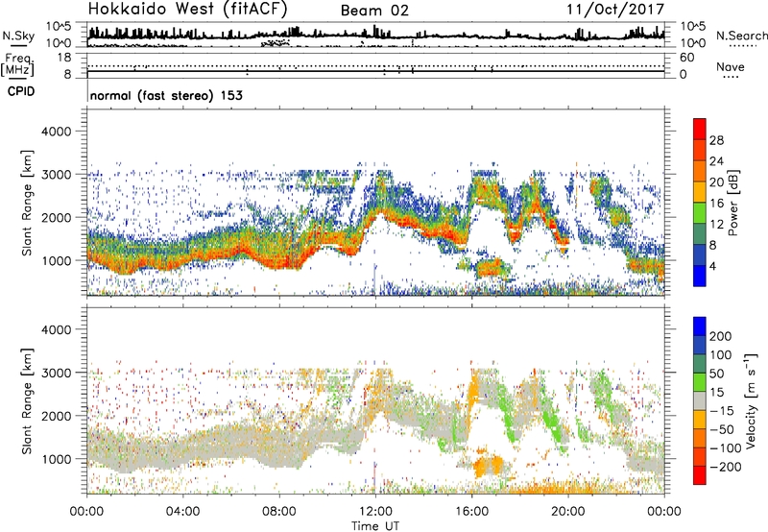Click "2000" tick on velocity panel axis
This screenshot has height=532, width=768.
pyautogui.click(x=57, y=416)
